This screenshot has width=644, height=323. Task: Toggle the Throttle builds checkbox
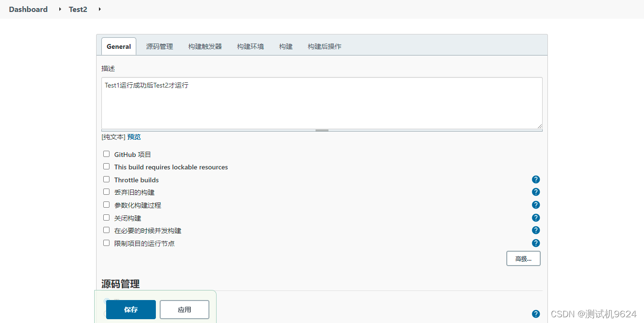[x=106, y=179]
